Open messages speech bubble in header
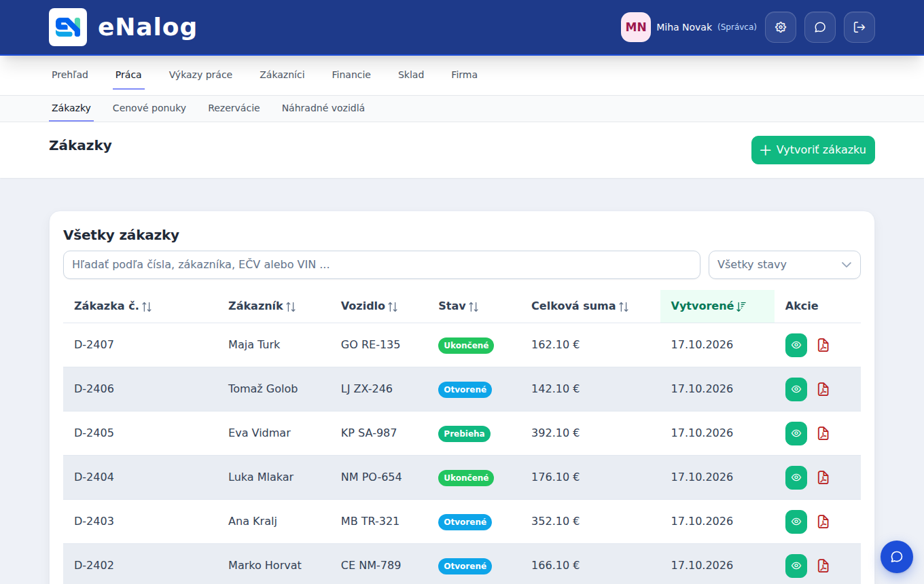Image resolution: width=924 pixels, height=584 pixels. click(820, 27)
